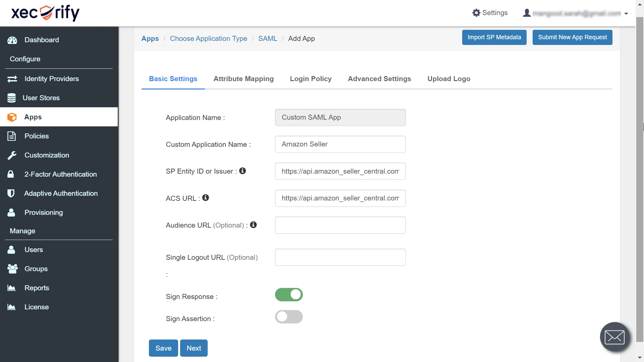Click the SP Entity ID input field
This screenshot has height=362, width=644.
[340, 171]
